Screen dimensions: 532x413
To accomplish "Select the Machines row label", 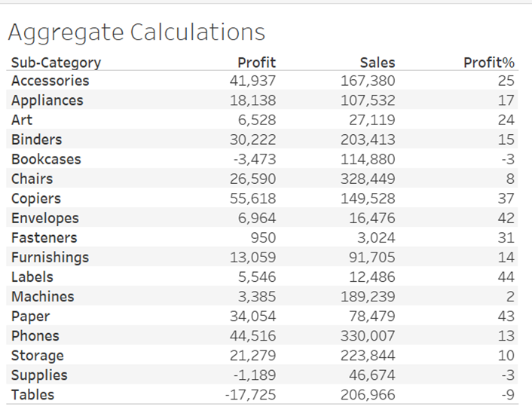I will [42, 296].
